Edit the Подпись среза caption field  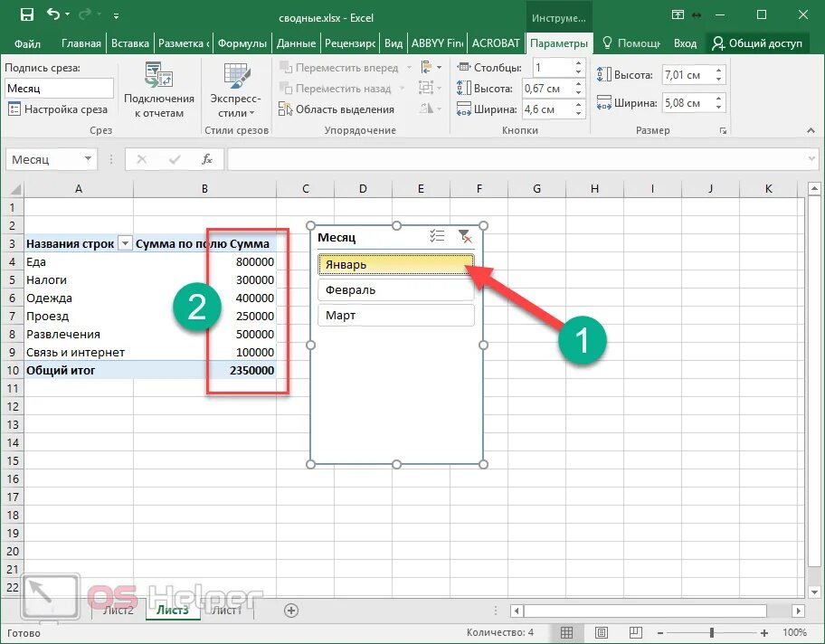tap(60, 88)
